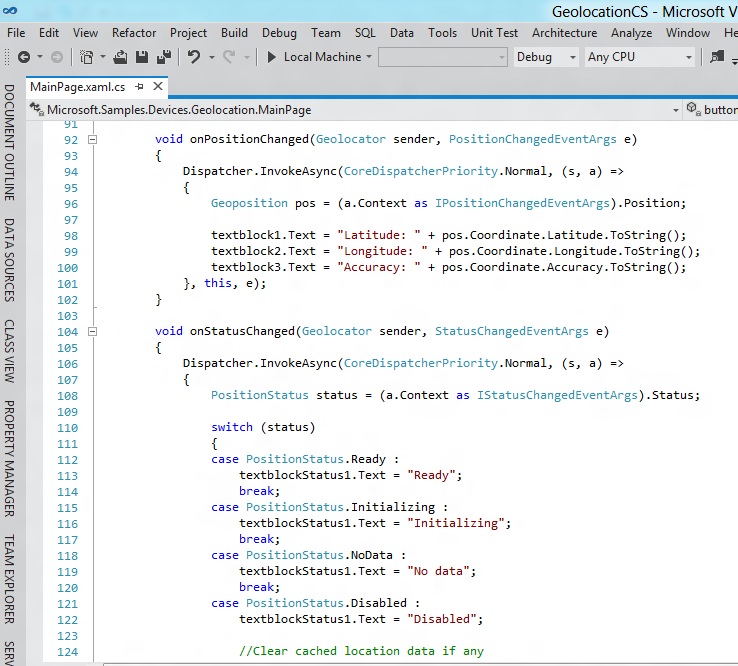The height and width of the screenshot is (666, 738).
Task: Open the Project menu
Action: click(x=188, y=33)
